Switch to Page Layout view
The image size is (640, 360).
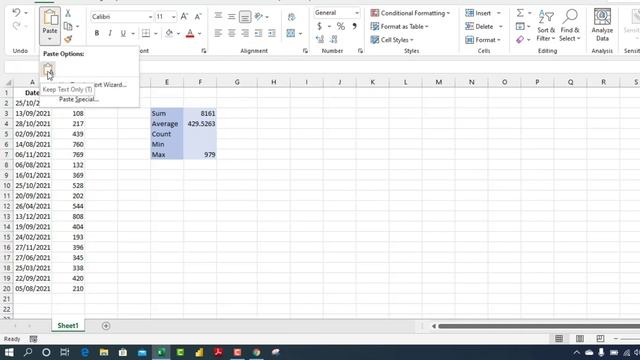tap(580, 339)
